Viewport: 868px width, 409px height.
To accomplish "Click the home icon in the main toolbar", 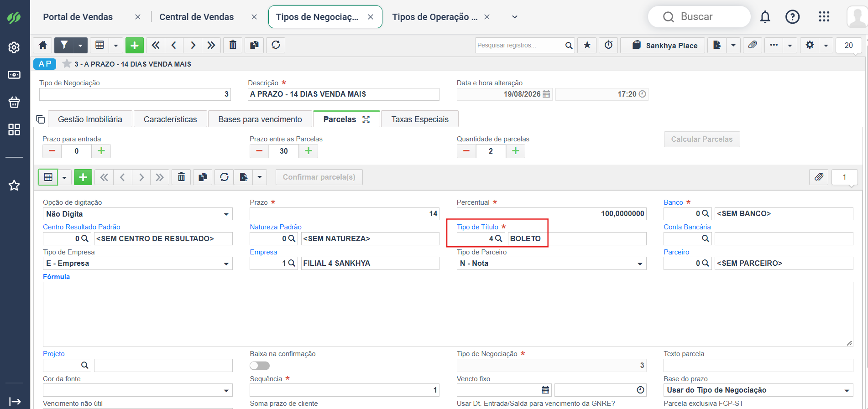I will (x=43, y=45).
